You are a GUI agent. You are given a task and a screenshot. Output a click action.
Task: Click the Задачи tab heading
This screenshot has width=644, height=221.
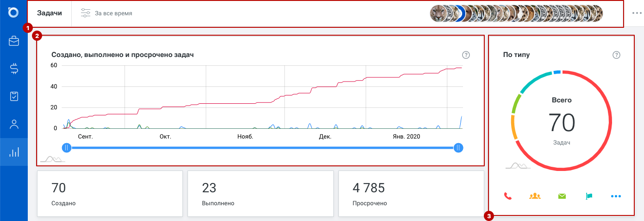(x=50, y=13)
